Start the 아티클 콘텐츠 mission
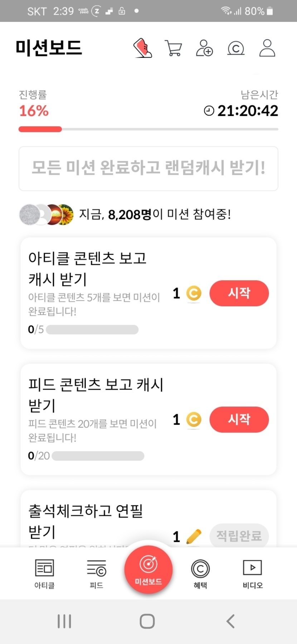 coord(239,293)
